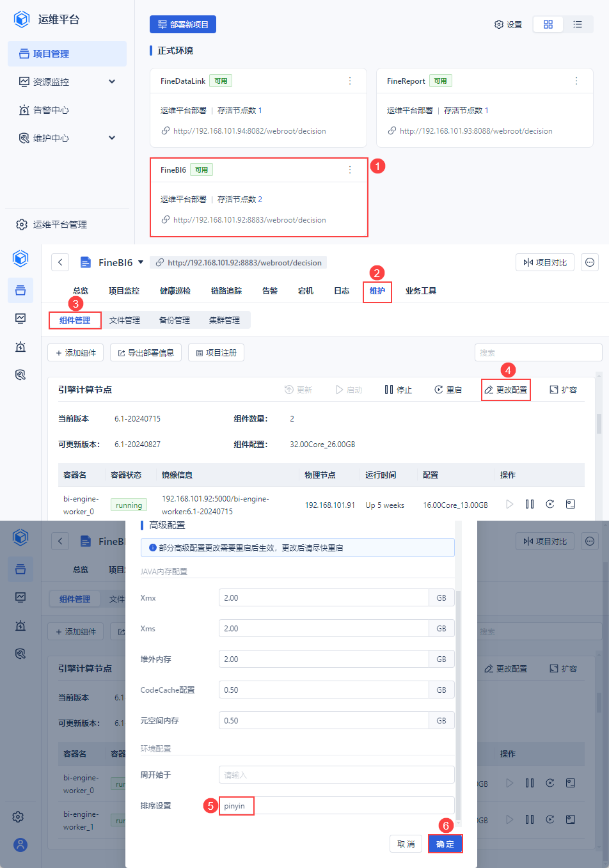
Task: Open the FineReport card's three-dot menu
Action: 576,81
